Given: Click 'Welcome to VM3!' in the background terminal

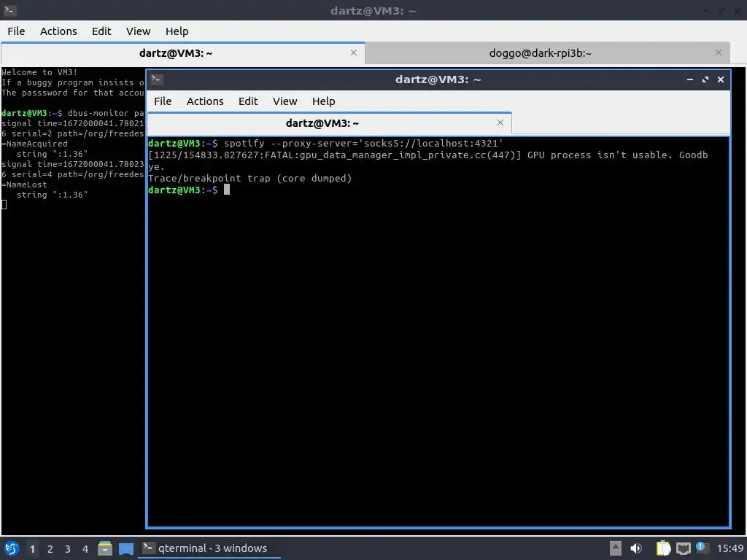Looking at the screenshot, I should click(x=39, y=72).
